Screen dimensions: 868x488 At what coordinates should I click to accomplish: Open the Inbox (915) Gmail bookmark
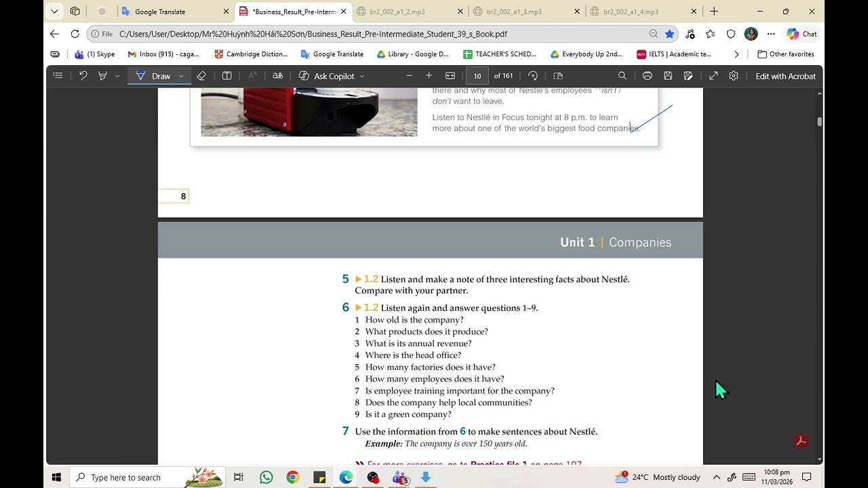point(163,54)
